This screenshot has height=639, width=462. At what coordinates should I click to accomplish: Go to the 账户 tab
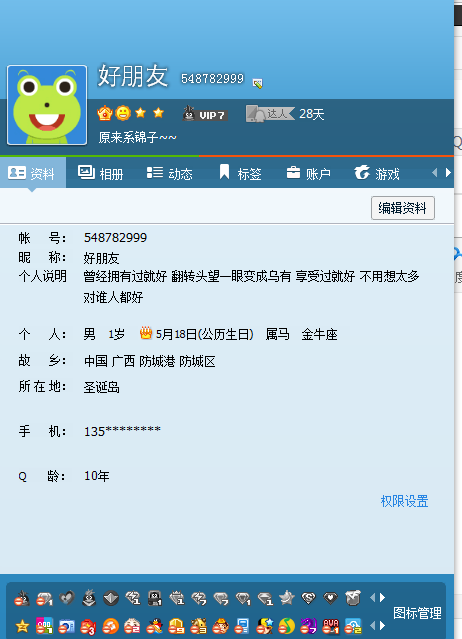(308, 173)
